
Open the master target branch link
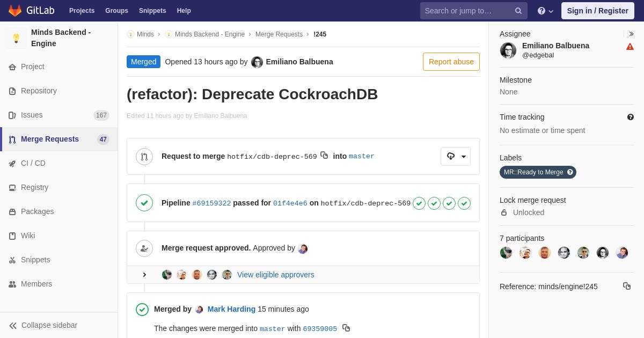click(362, 157)
